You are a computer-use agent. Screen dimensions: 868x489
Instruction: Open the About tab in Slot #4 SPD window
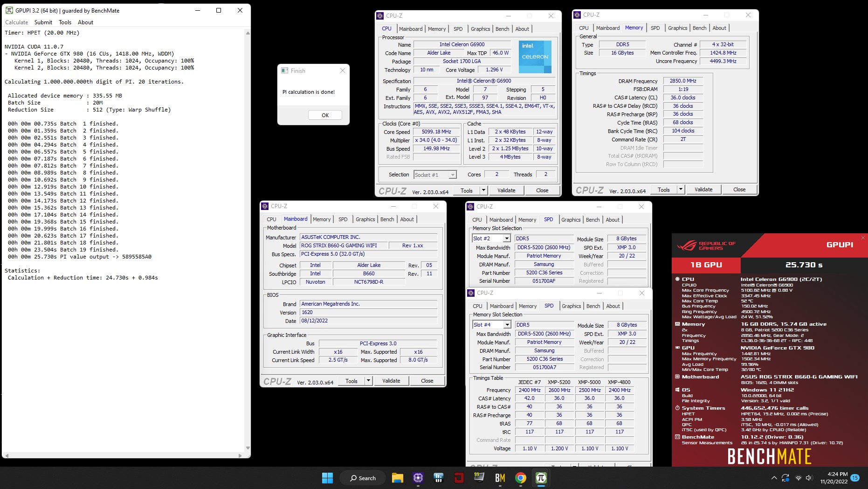click(x=613, y=306)
